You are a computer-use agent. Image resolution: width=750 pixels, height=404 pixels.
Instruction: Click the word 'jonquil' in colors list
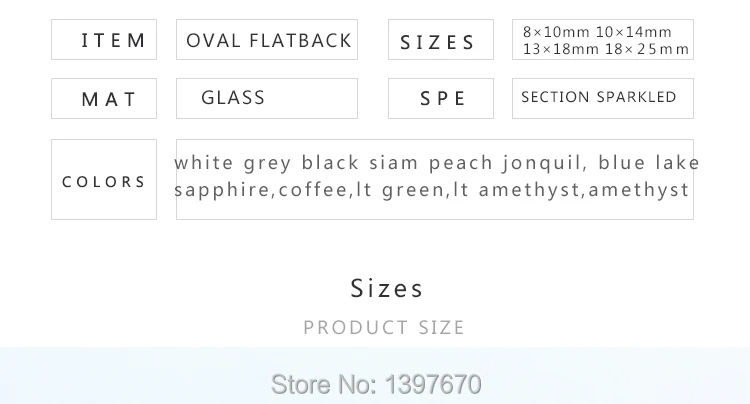pyautogui.click(x=542, y=164)
